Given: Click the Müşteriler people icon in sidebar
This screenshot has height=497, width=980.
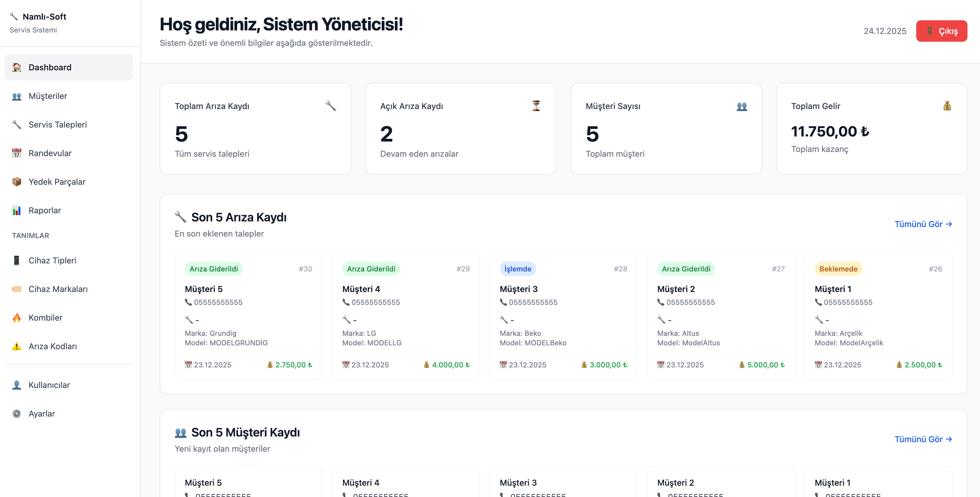Looking at the screenshot, I should tap(17, 96).
